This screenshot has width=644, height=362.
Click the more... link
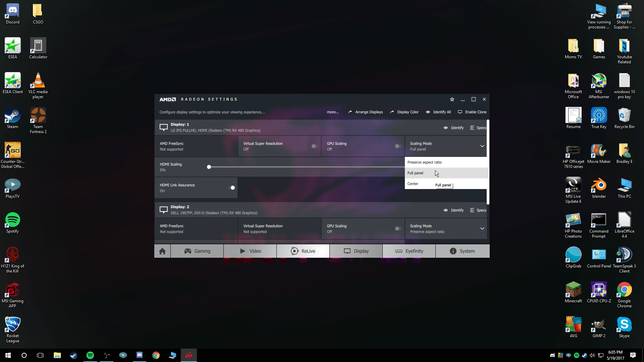[332, 112]
